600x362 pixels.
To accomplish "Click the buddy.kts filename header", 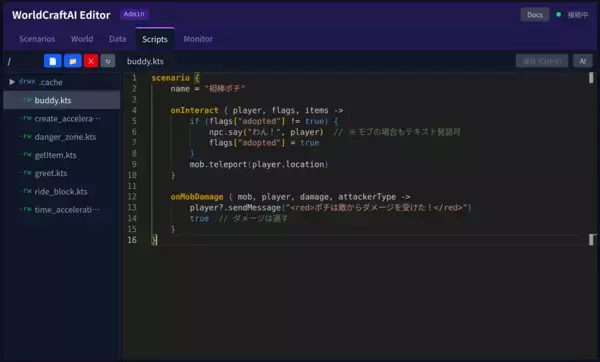I will tap(145, 61).
